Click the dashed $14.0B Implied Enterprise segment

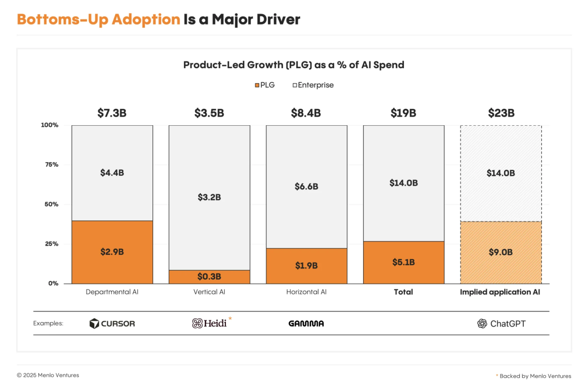click(x=501, y=173)
